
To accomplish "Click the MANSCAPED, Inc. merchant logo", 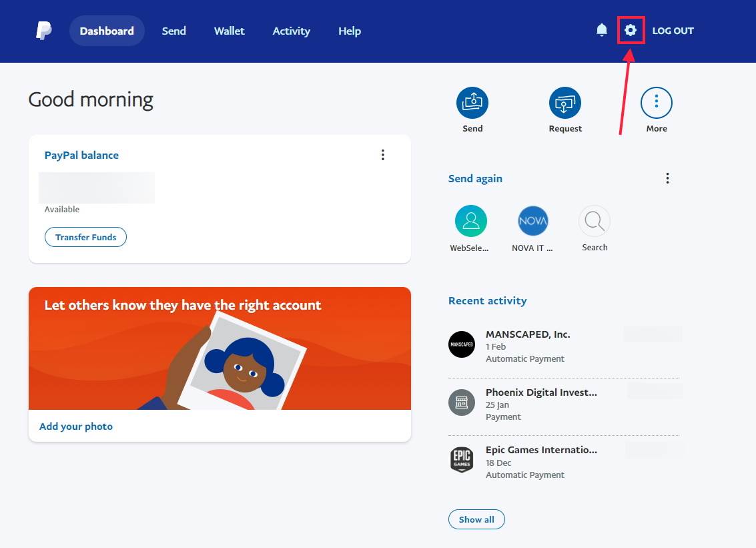I will (x=462, y=344).
